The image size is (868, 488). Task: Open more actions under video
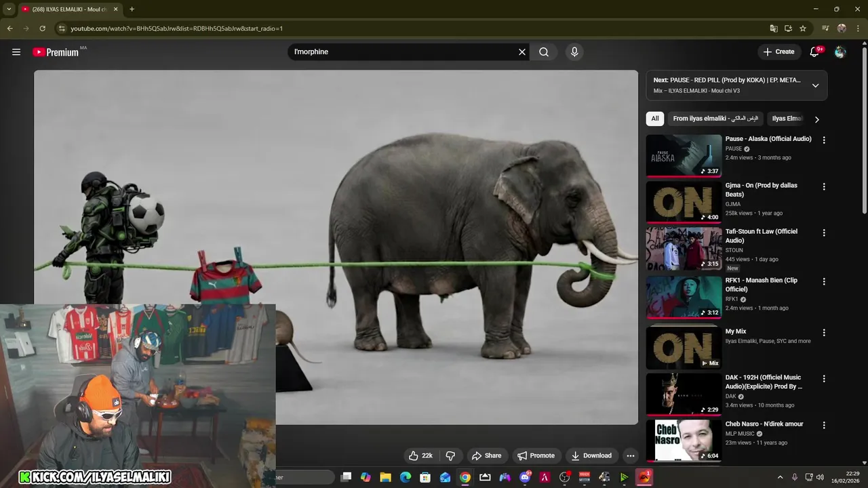coord(631,455)
